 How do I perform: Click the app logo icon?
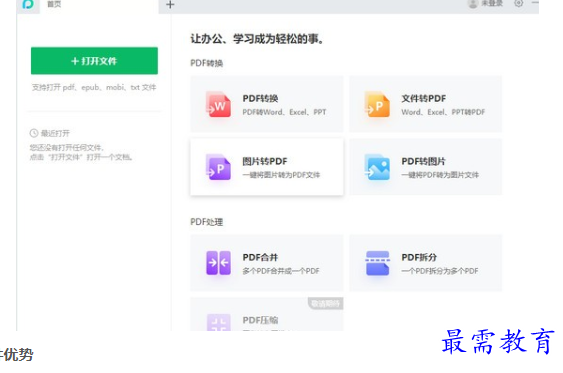tap(28, 4)
